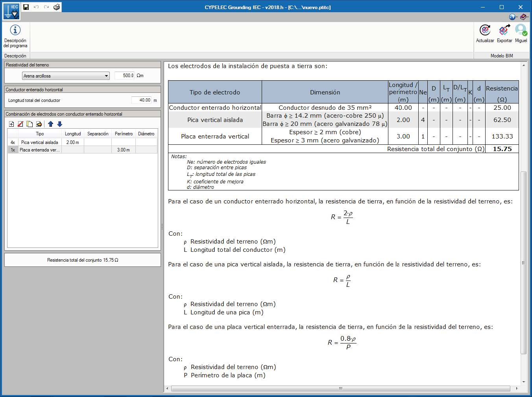The image size is (532, 397).
Task: Click the Modelo BIM ribbon group label
Action: coord(502,56)
